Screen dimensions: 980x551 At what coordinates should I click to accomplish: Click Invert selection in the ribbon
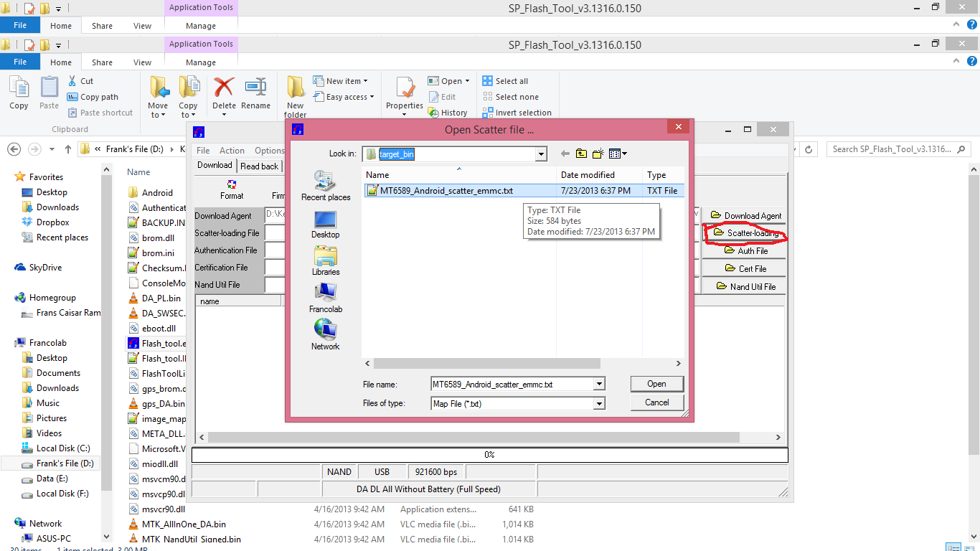[x=517, y=113]
